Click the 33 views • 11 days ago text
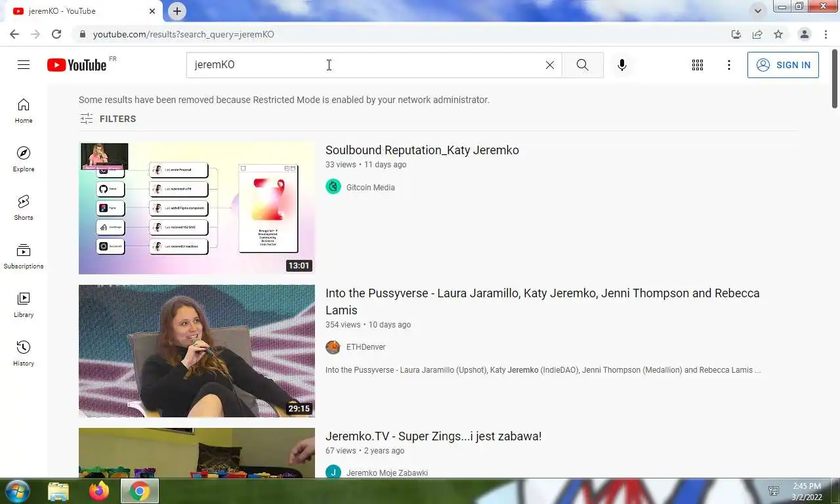The width and height of the screenshot is (840, 504). click(x=366, y=165)
